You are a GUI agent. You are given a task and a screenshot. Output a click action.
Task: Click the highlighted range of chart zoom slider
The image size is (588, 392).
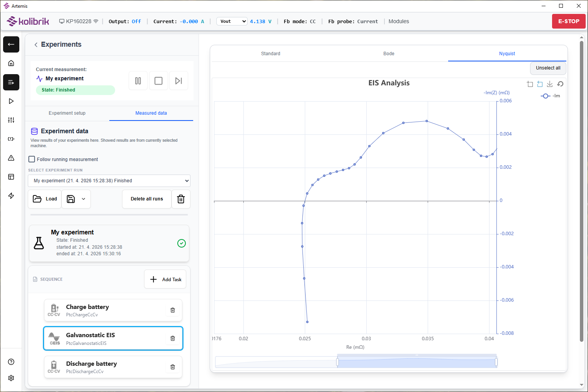416,362
